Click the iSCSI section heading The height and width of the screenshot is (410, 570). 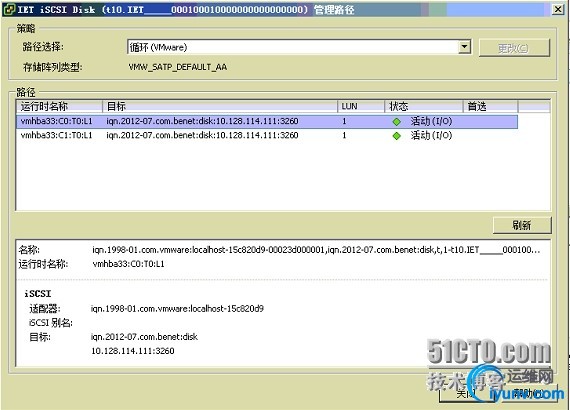pyautogui.click(x=38, y=294)
